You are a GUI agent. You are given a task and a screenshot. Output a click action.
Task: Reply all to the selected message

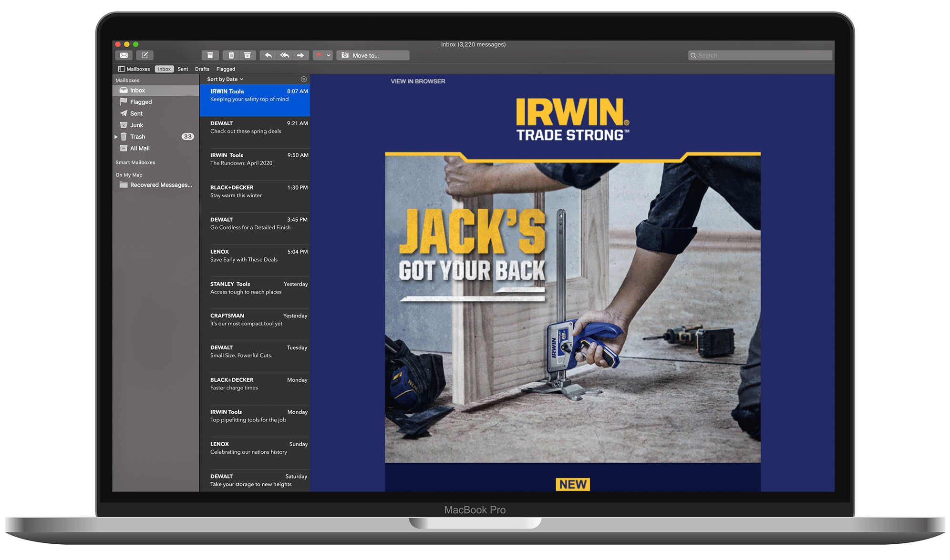coord(285,55)
